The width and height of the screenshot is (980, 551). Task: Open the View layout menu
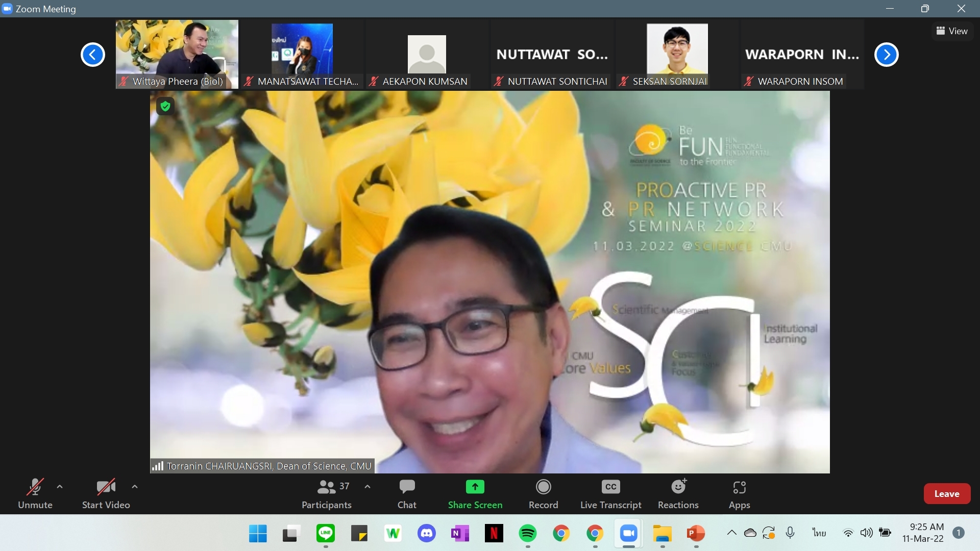[952, 31]
